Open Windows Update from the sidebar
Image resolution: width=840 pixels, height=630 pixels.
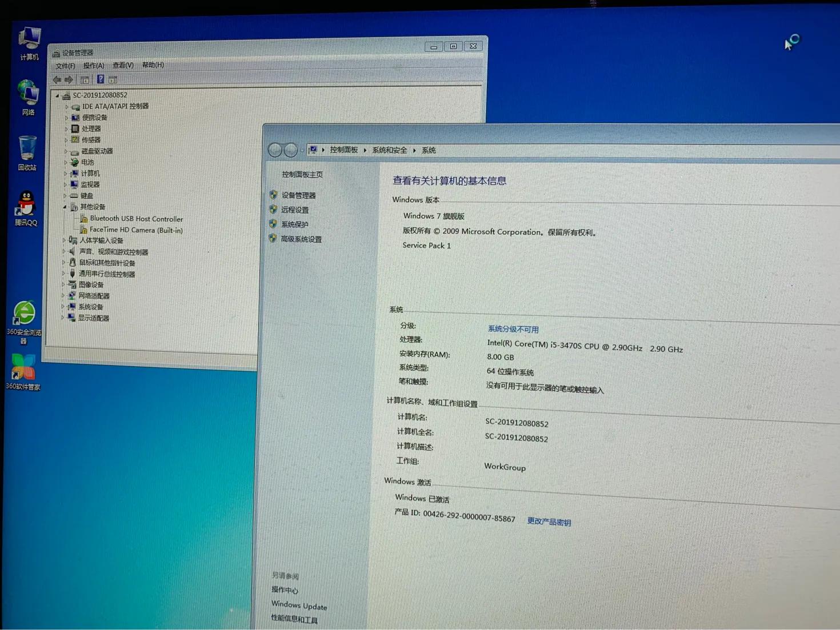point(298,605)
